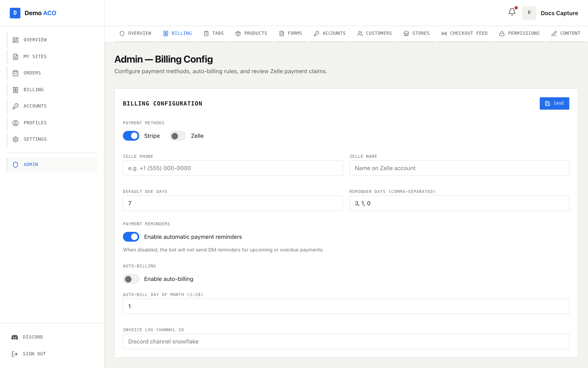The width and height of the screenshot is (588, 368).
Task: Open Settings gear in the sidebar
Action: pos(52,139)
